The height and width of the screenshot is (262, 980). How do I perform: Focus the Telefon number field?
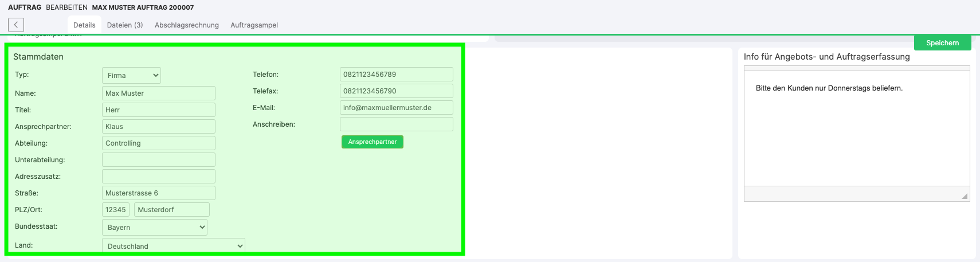pos(396,75)
